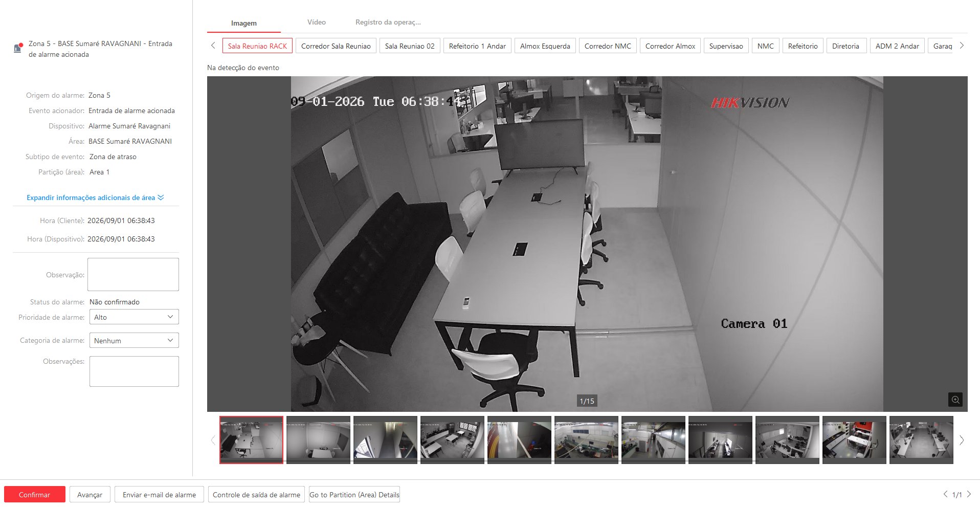The image size is (980, 507).
Task: Select the Corredor Almox camera
Action: pos(670,46)
